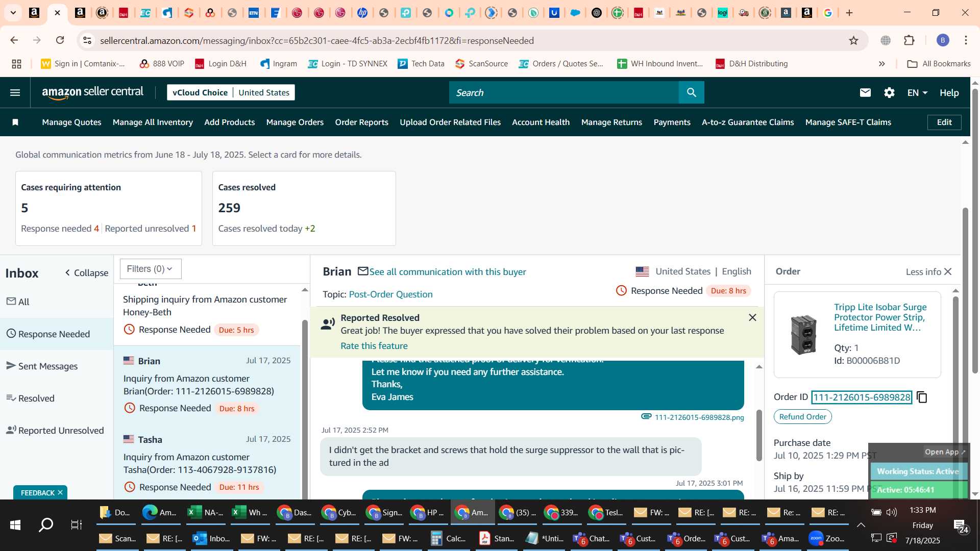
Task: Open the messages envelope icon
Action: pyautogui.click(x=865, y=92)
